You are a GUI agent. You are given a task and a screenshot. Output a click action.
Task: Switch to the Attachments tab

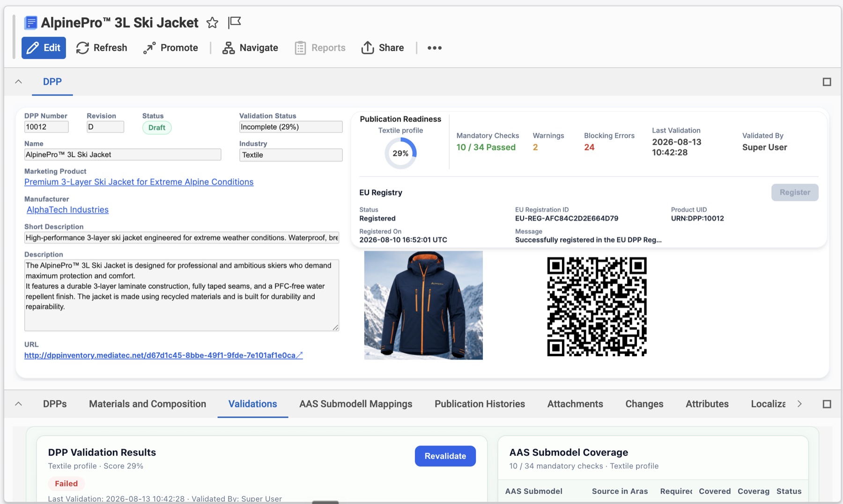point(575,404)
